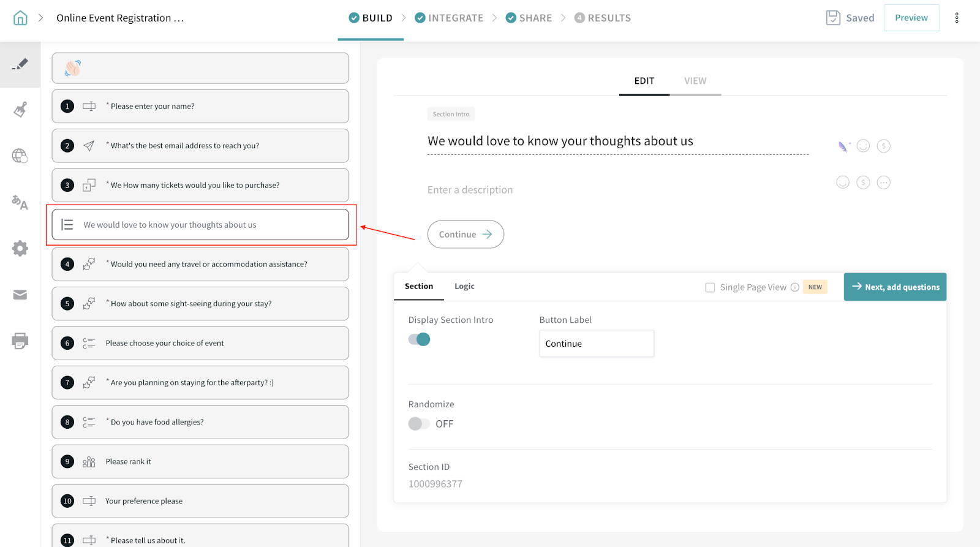Click the printer icon in left sidebar
Viewport: 980px width, 547px height.
point(20,341)
